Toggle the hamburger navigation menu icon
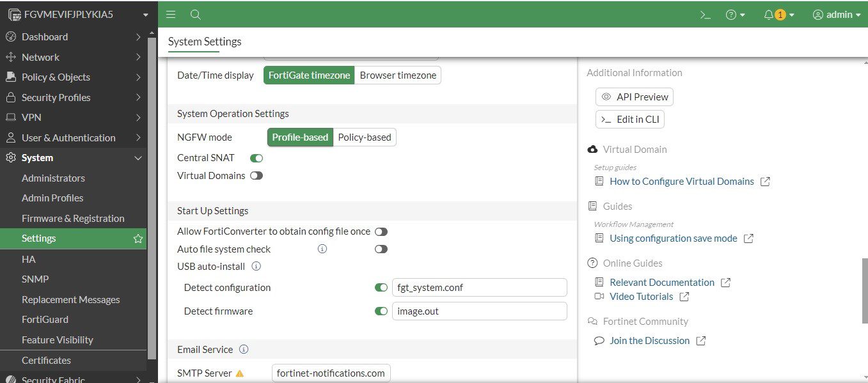 (x=171, y=14)
